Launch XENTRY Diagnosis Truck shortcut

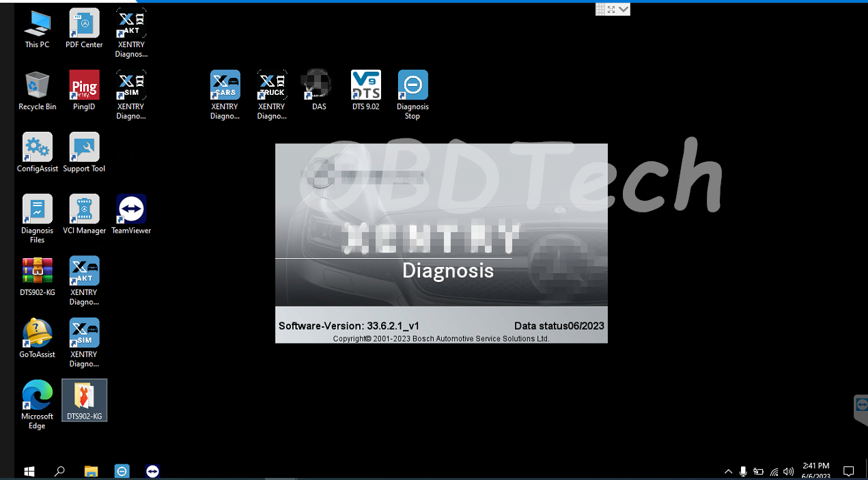272,96
